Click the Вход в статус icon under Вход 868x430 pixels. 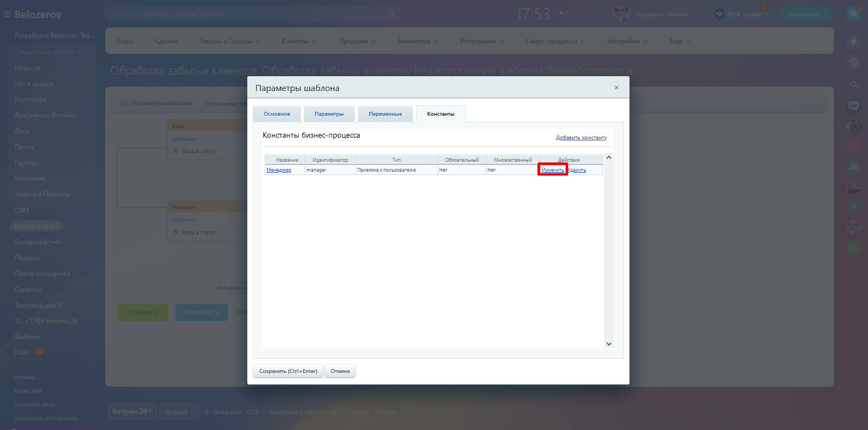[177, 150]
